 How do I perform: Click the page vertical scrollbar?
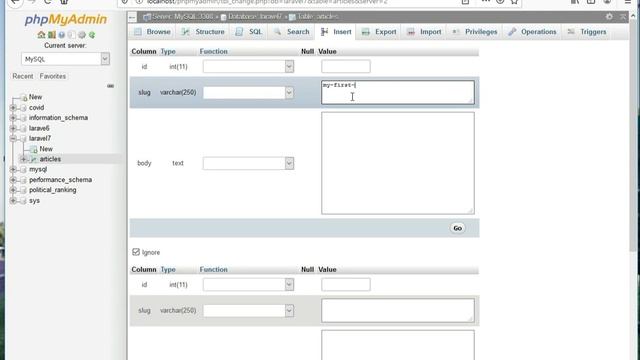coord(634,135)
